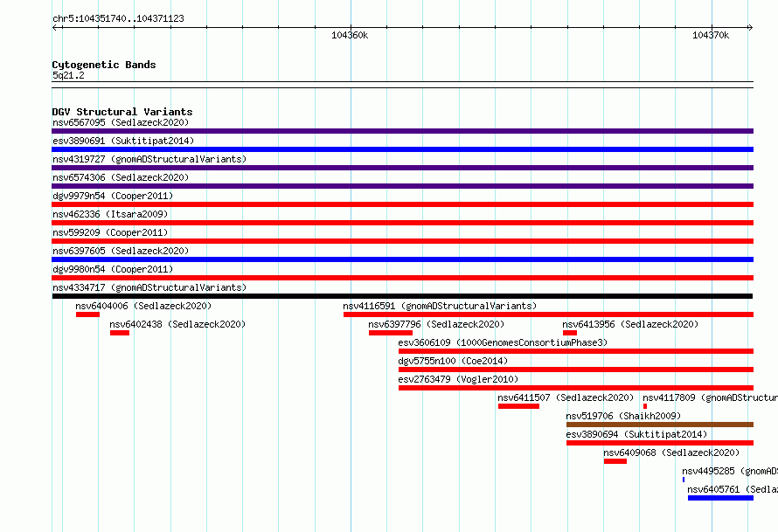Select the nsv4117809 gnomAD variant label

click(710, 397)
